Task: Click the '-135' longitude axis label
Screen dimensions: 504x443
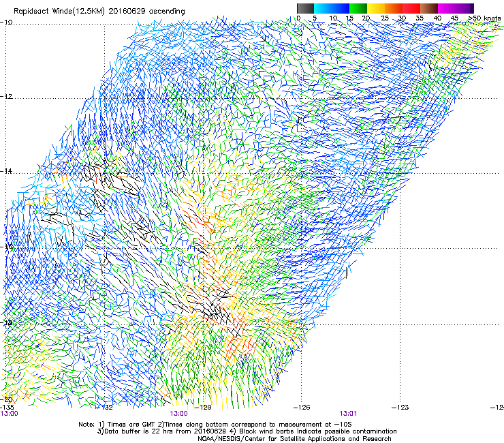Action: (x=7, y=408)
